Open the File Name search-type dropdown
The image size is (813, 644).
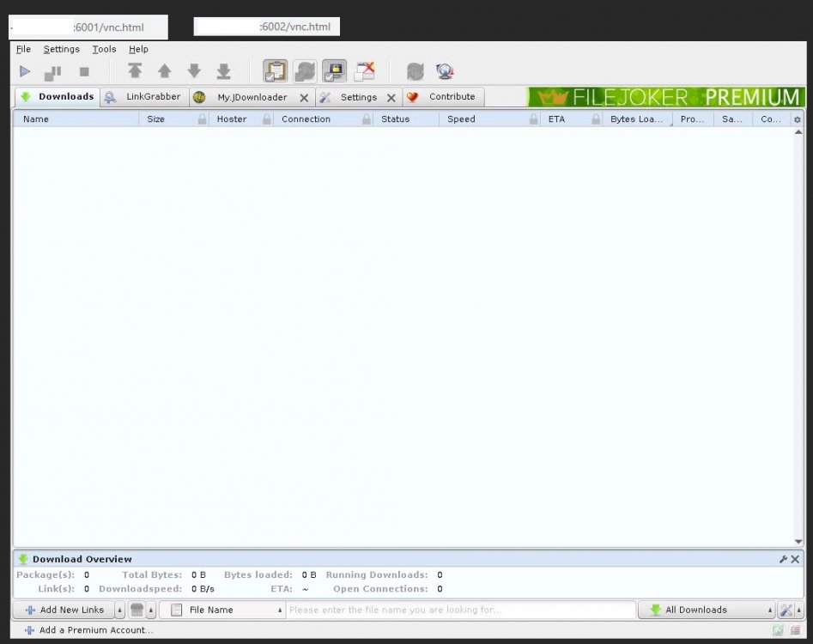(x=222, y=610)
